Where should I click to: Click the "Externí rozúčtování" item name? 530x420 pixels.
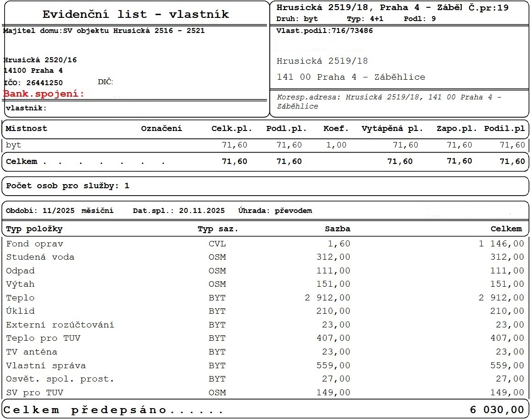coord(60,325)
